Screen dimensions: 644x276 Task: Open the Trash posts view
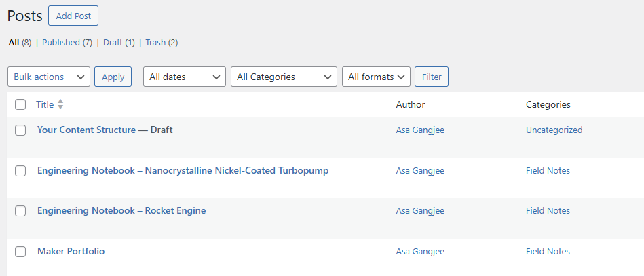point(155,42)
